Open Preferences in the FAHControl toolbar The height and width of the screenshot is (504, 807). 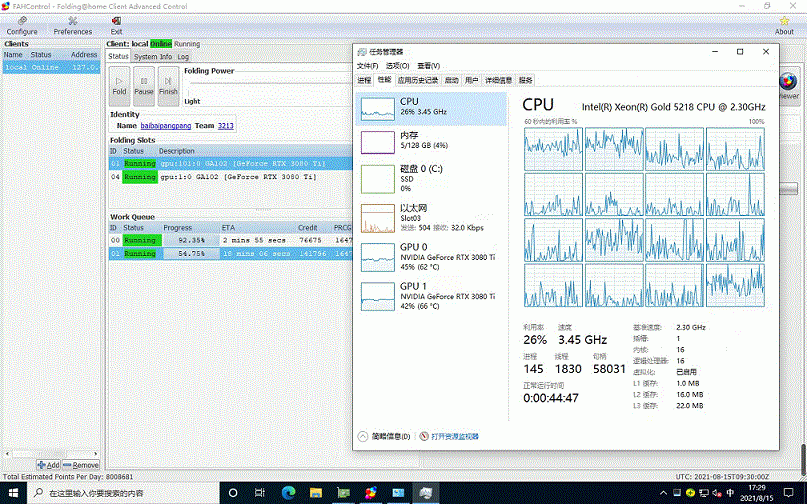pyautogui.click(x=73, y=26)
